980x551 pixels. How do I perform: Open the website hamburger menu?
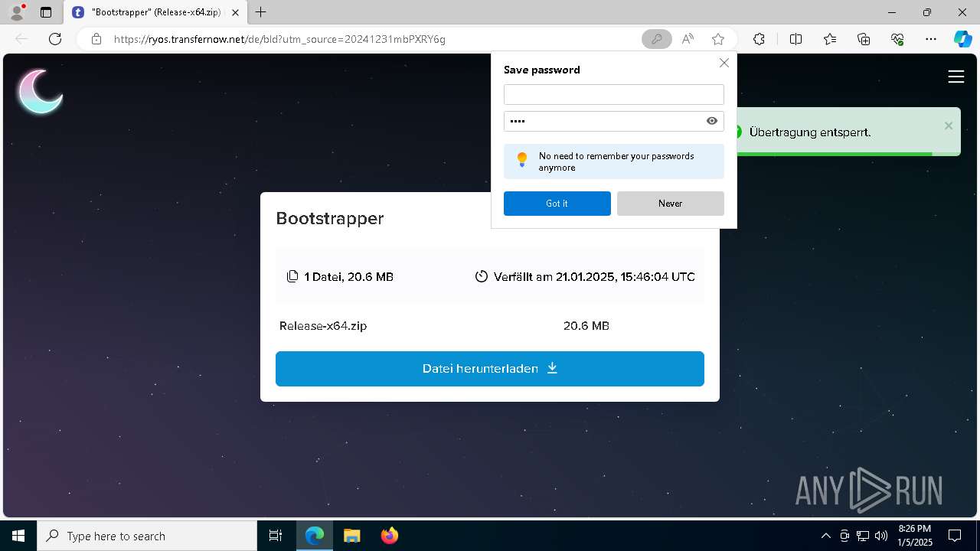(955, 77)
